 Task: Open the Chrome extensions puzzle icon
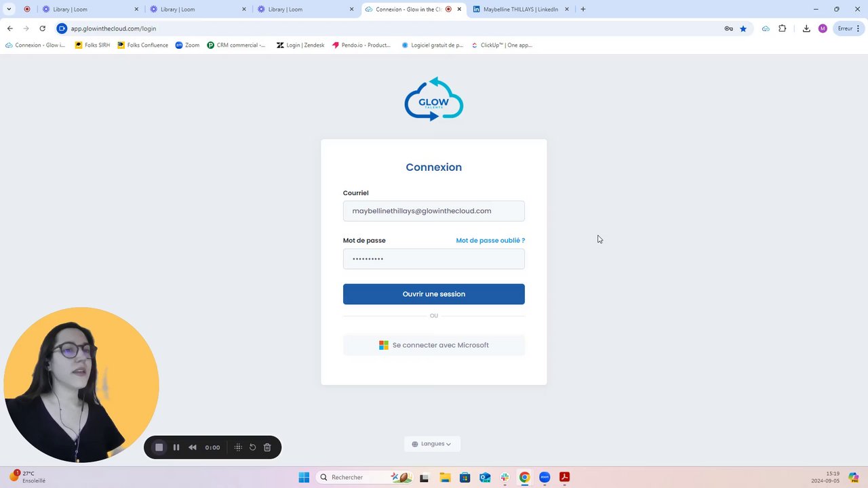pyautogui.click(x=783, y=28)
